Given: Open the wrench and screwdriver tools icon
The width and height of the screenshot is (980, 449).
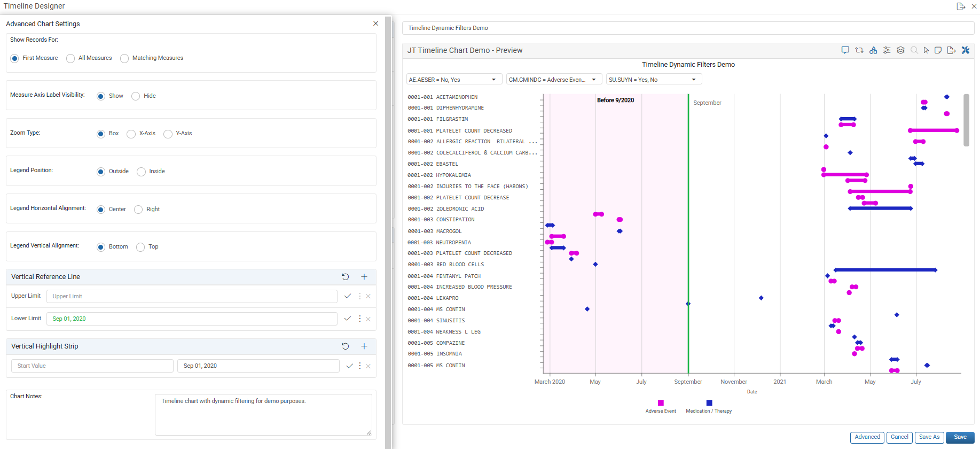Looking at the screenshot, I should tap(966, 50).
